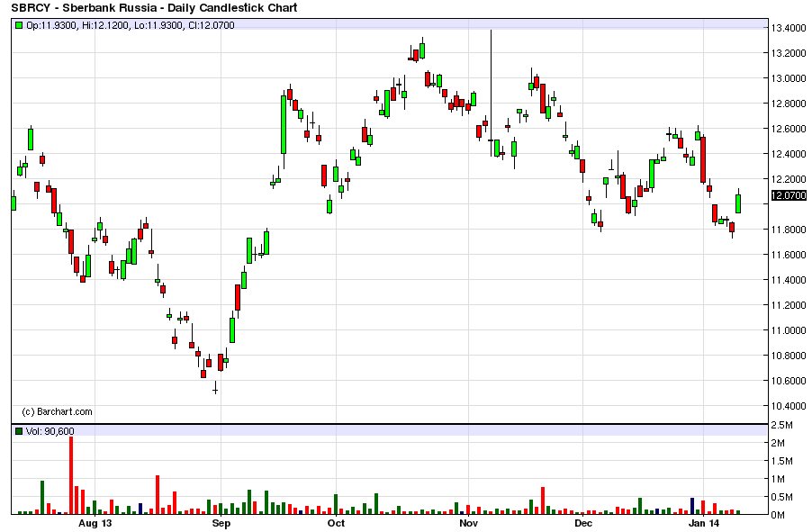
Task: Click the Jan 14 date axis label
Action: click(704, 523)
